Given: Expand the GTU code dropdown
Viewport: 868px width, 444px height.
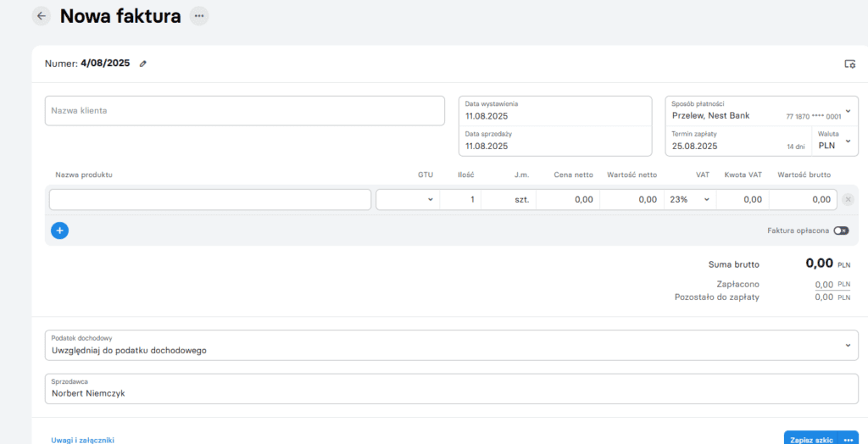Looking at the screenshot, I should click(x=407, y=200).
